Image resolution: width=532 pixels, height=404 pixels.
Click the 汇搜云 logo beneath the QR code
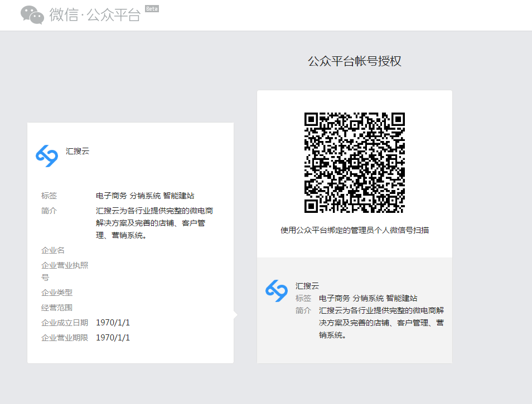[x=277, y=291]
